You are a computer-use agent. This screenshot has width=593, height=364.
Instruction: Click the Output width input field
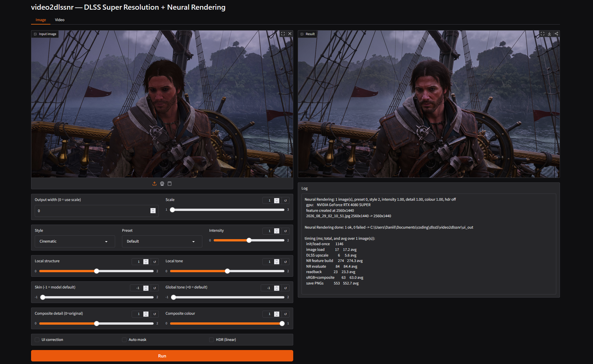point(96,211)
